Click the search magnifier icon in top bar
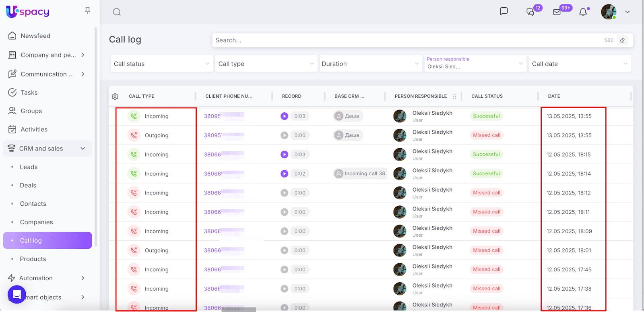 pyautogui.click(x=117, y=12)
